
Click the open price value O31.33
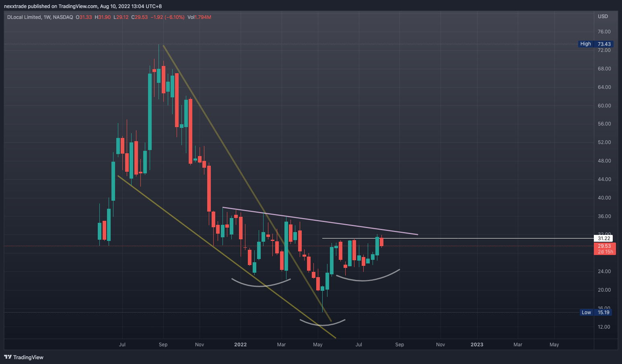[84, 17]
